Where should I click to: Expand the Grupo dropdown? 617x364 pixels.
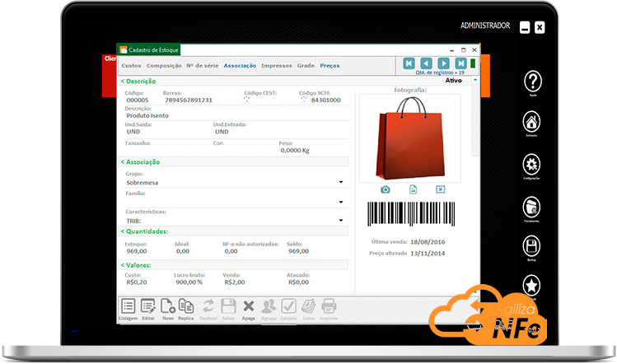tap(341, 182)
